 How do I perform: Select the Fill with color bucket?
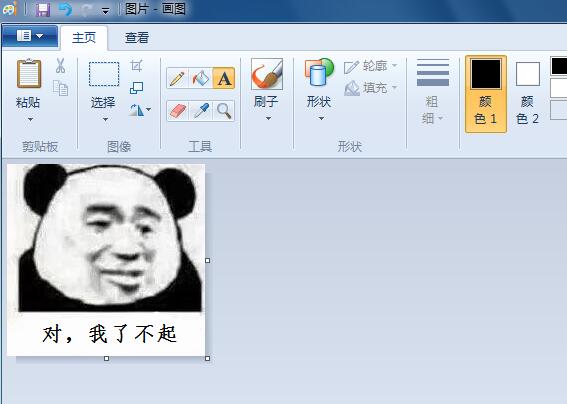(201, 78)
